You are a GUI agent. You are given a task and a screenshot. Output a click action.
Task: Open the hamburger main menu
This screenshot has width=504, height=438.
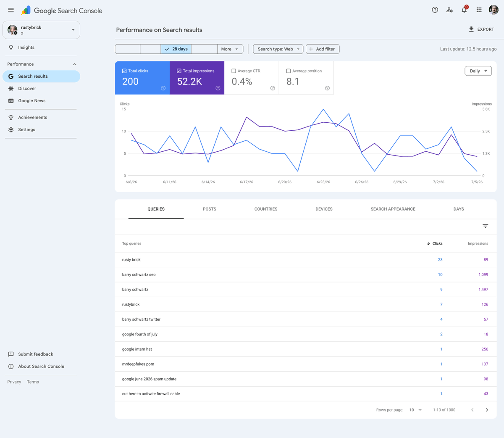pyautogui.click(x=11, y=10)
